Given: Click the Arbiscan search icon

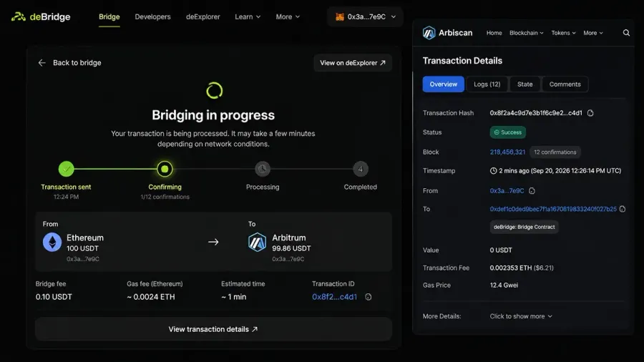Looking at the screenshot, I should 626,33.
